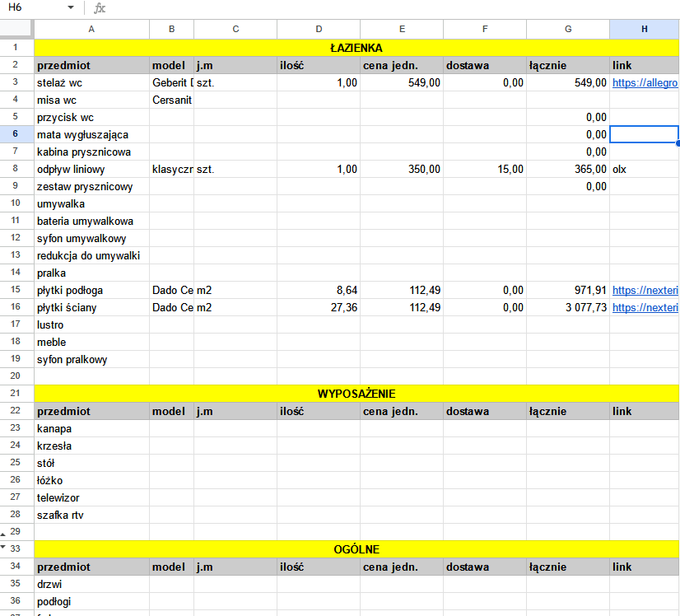Click the Name box showing H6
The height and width of the screenshot is (616, 680).
click(x=33, y=8)
